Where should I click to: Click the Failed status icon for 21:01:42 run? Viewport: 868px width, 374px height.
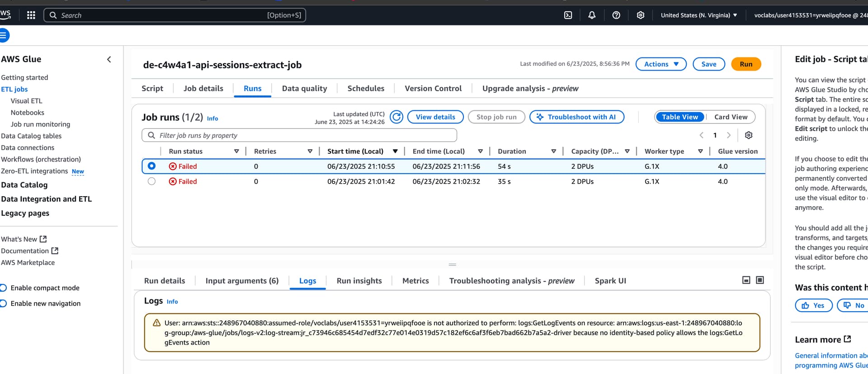point(173,181)
